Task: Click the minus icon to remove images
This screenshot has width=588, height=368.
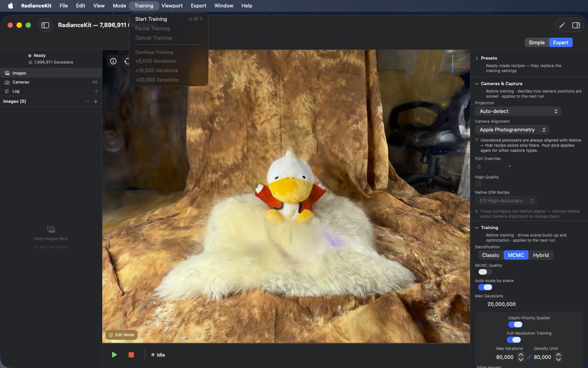Action: 87,101
